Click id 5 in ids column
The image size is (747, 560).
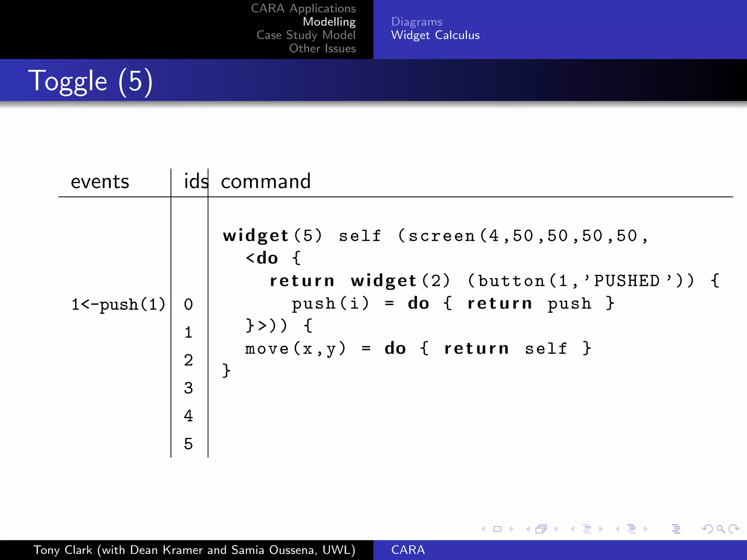tap(188, 444)
